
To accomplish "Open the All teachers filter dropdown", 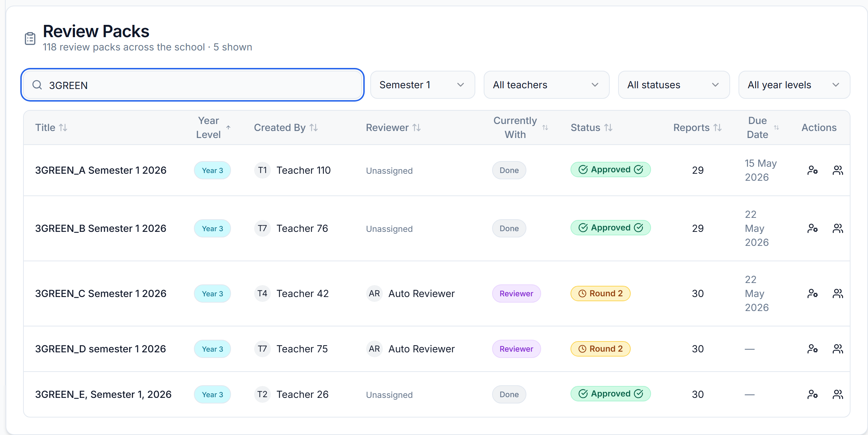I will (546, 85).
